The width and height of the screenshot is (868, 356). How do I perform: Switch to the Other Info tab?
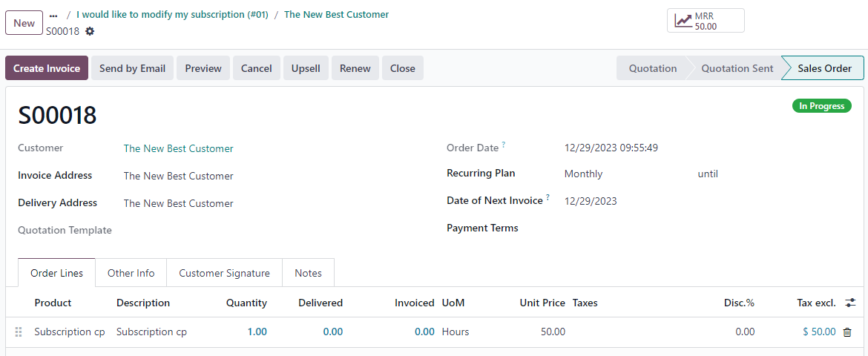tap(131, 272)
